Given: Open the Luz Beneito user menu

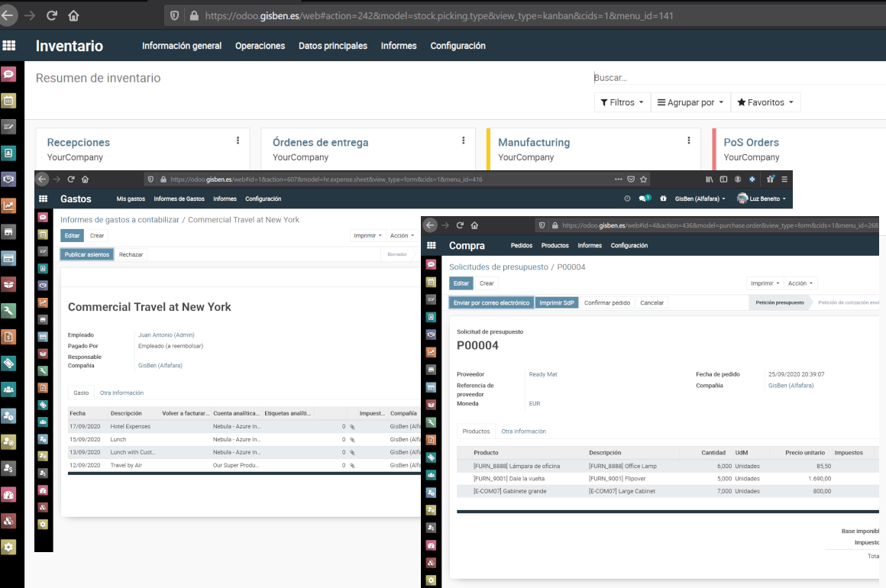Looking at the screenshot, I should [x=763, y=199].
